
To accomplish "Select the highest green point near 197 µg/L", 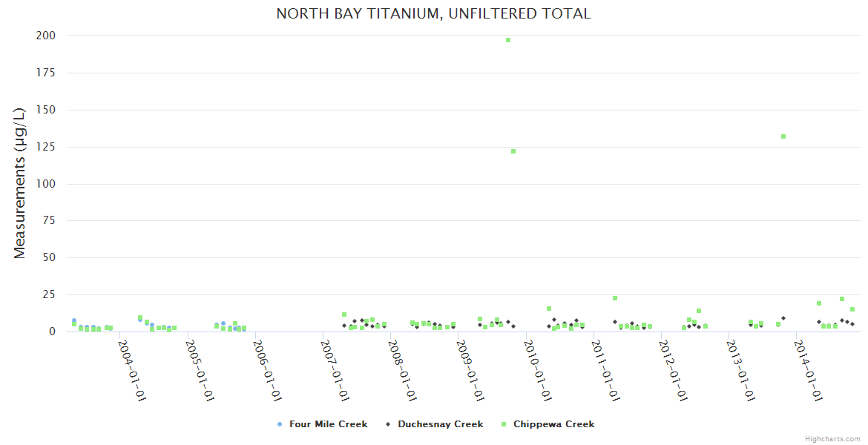I will click(508, 40).
